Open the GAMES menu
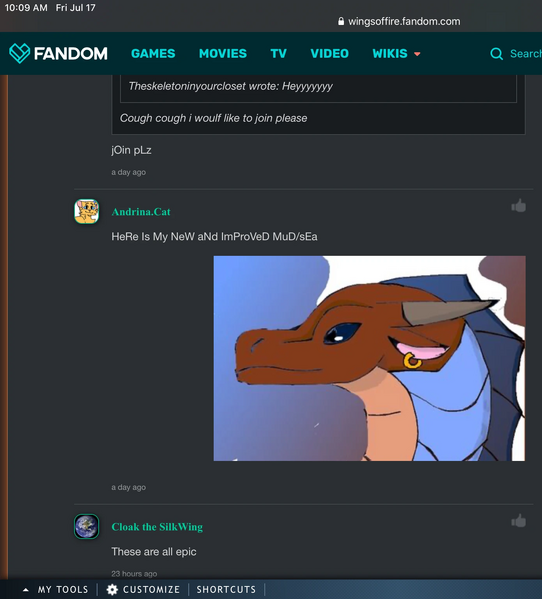Image resolution: width=542 pixels, height=599 pixels. 153,53
